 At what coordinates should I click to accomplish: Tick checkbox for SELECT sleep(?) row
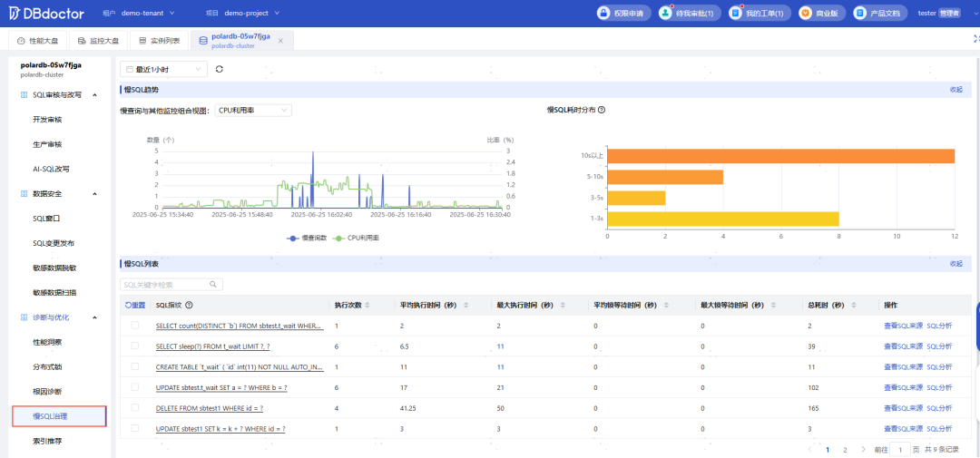click(x=135, y=346)
